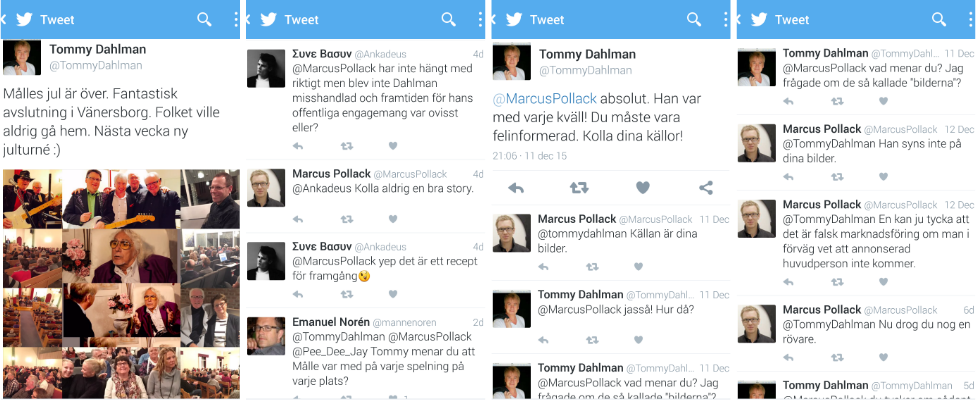
Task: Retweet the 'absolut. Han var med' tweet
Action: click(579, 188)
